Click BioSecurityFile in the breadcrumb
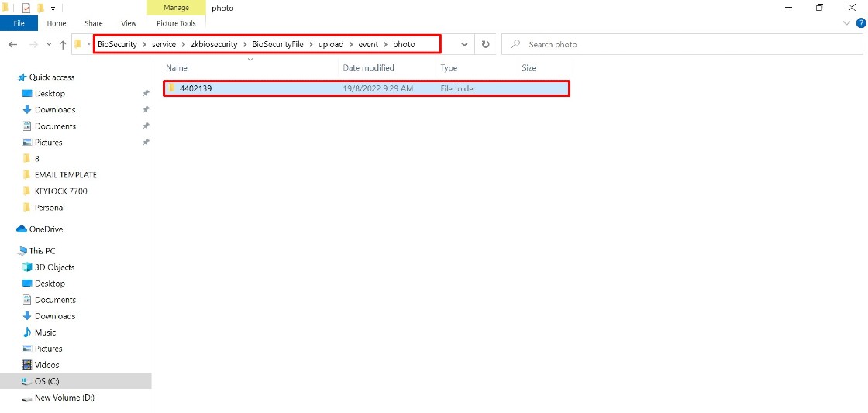 pyautogui.click(x=278, y=44)
